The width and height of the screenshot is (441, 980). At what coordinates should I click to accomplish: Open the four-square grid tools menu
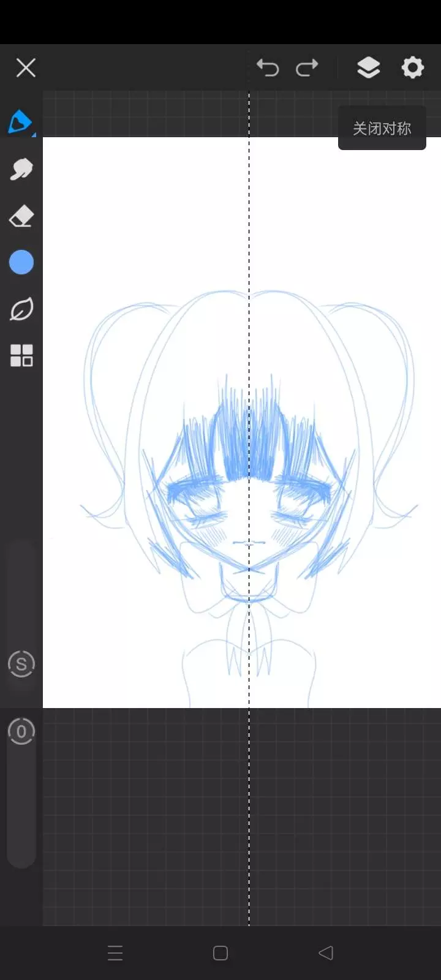pyautogui.click(x=21, y=356)
